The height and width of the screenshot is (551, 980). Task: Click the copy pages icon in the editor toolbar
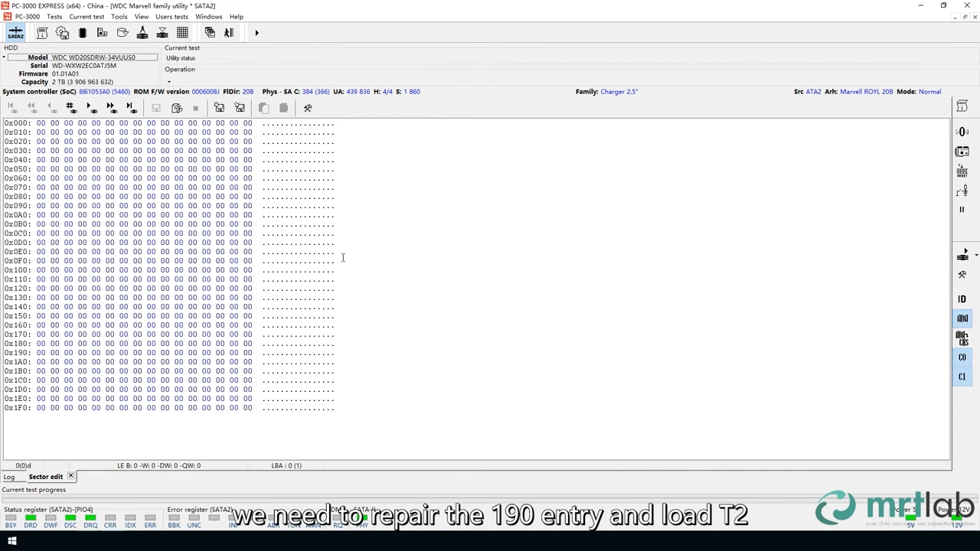click(263, 108)
